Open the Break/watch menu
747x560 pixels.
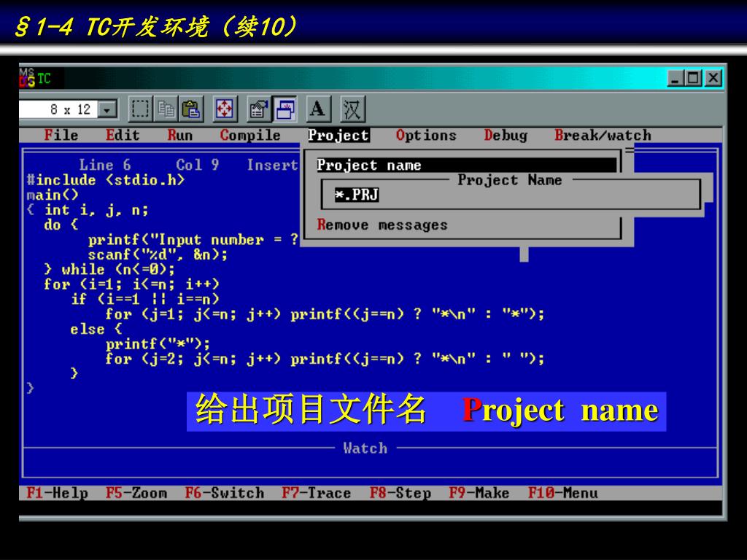tap(603, 135)
